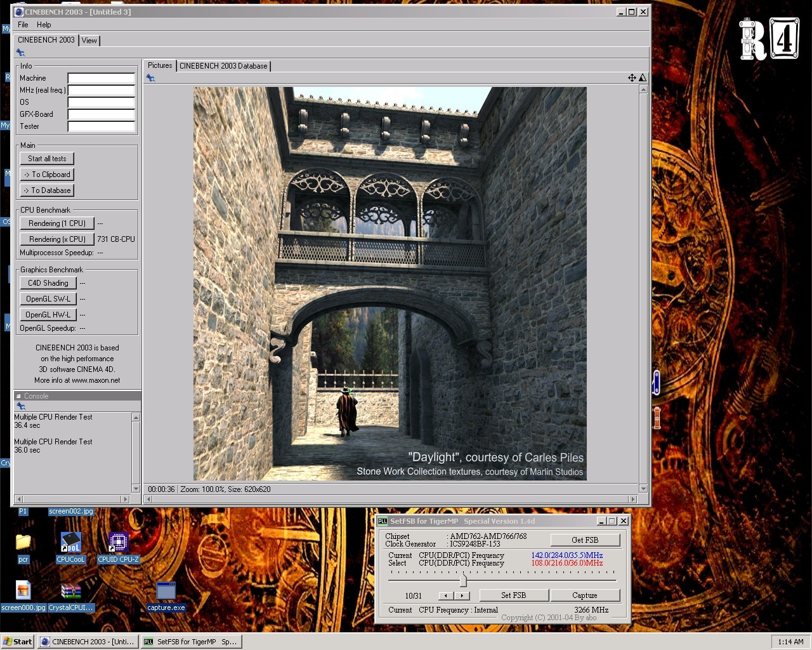
Task: Run the Rendering (1 CPU) benchmark
Action: coord(57,223)
